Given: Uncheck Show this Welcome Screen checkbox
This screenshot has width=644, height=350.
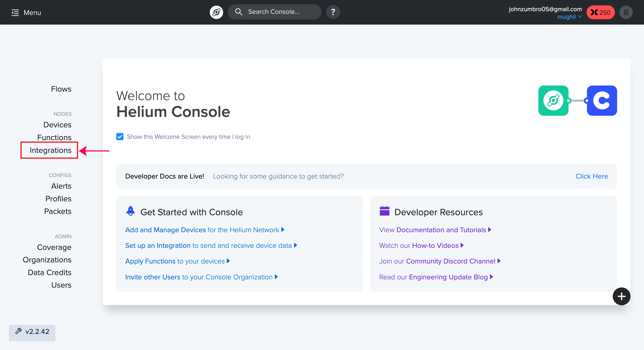Looking at the screenshot, I should coord(120,137).
